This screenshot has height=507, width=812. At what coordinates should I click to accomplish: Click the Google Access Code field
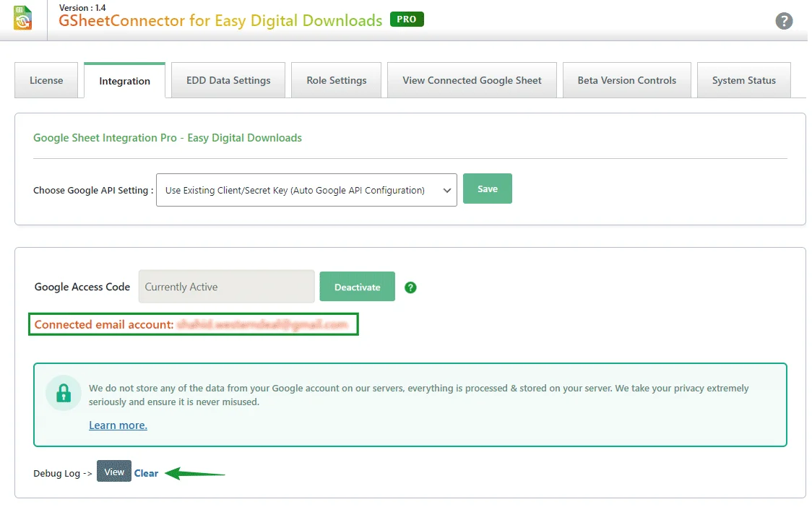[226, 287]
